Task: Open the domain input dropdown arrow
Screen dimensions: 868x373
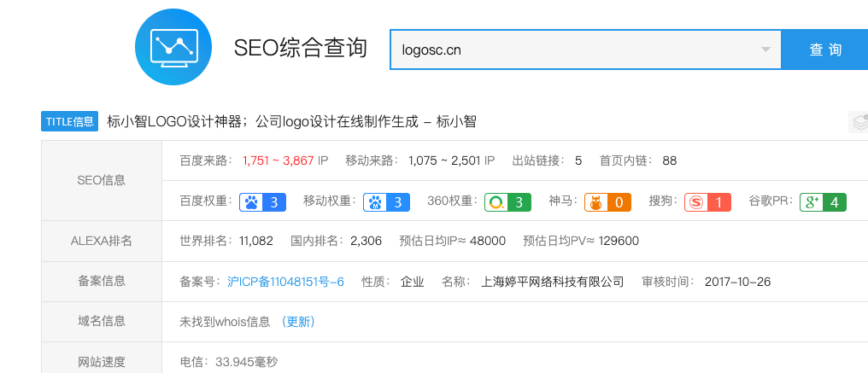Action: pos(765,50)
